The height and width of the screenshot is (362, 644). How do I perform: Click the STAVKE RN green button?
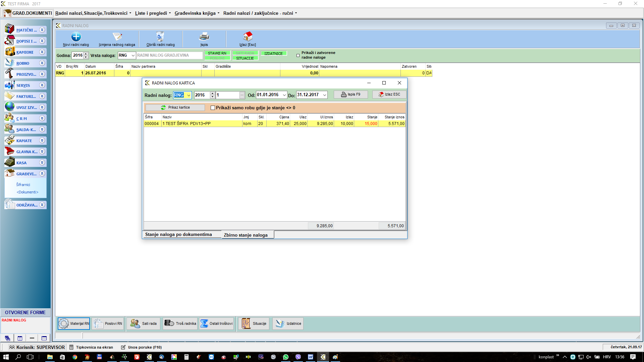point(217,53)
